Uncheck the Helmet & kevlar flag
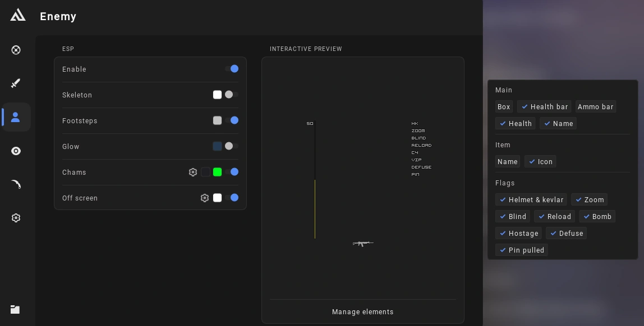Viewport: 644px width, 326px height. tap(531, 200)
